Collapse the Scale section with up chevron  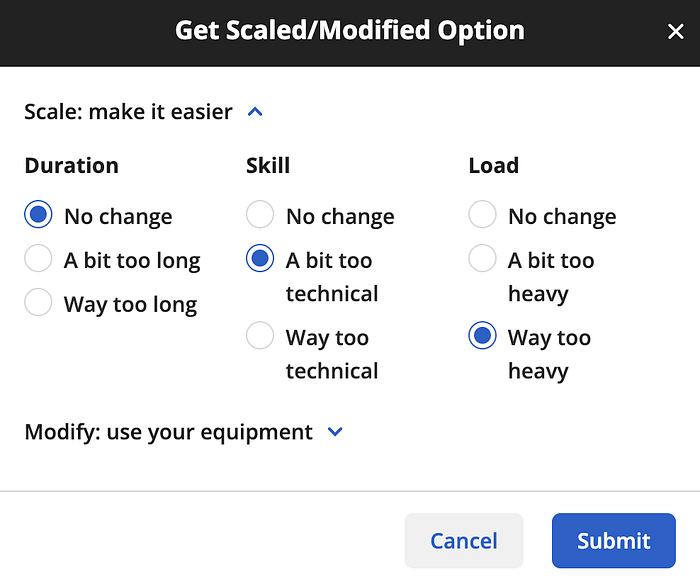[x=255, y=112]
